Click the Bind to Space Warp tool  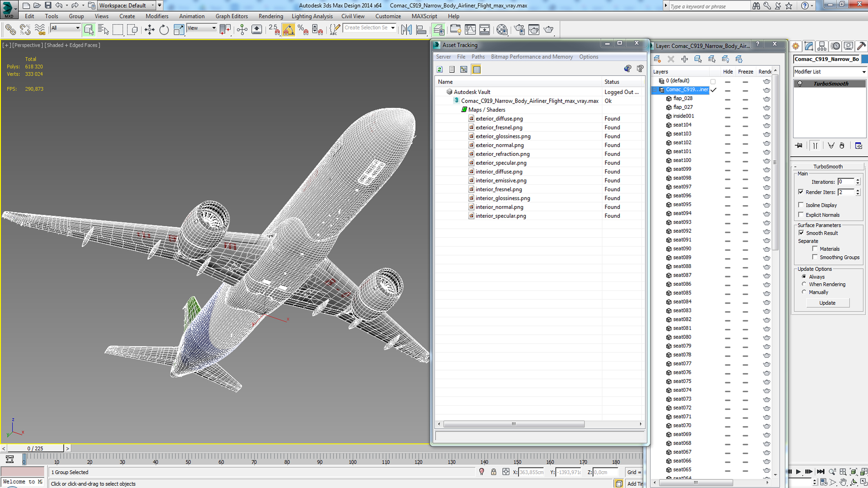40,30
